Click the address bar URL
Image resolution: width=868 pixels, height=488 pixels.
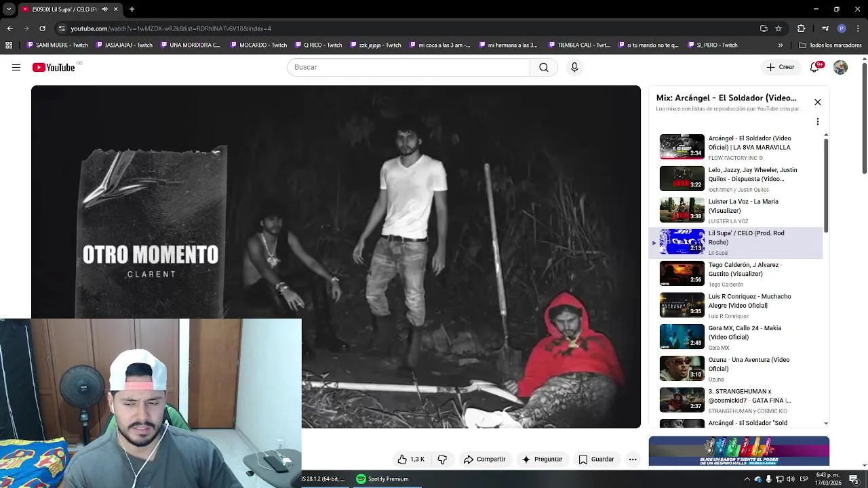[x=171, y=28]
